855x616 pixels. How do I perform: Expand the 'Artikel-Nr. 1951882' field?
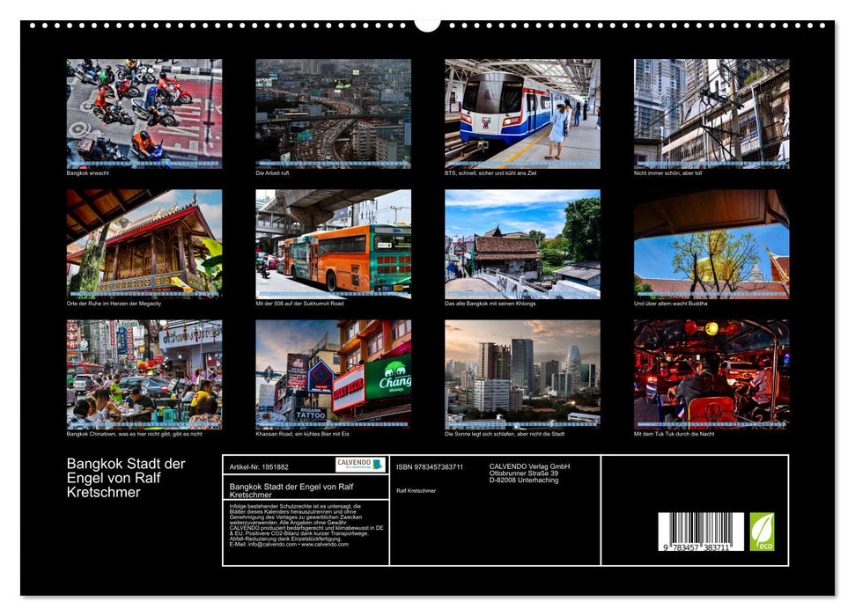pos(260,466)
